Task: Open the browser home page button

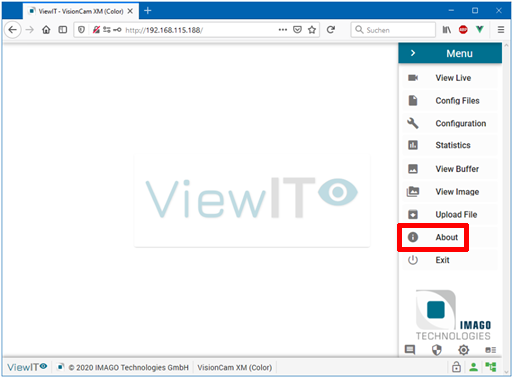Action: (46, 30)
